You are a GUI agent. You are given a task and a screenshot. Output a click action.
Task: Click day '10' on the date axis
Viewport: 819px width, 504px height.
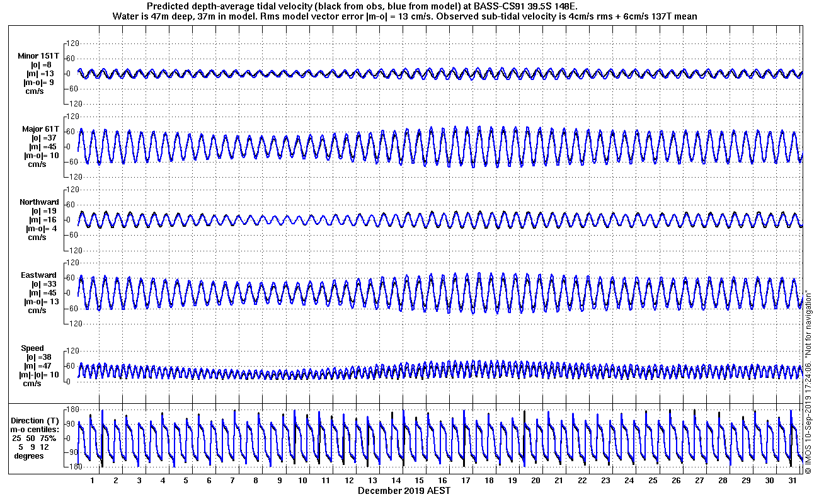click(302, 481)
